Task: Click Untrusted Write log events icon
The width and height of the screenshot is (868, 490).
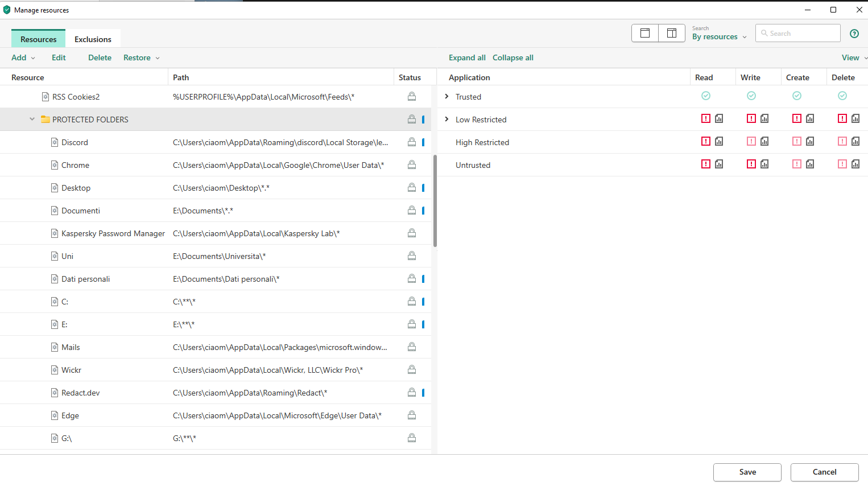Action: (x=764, y=164)
